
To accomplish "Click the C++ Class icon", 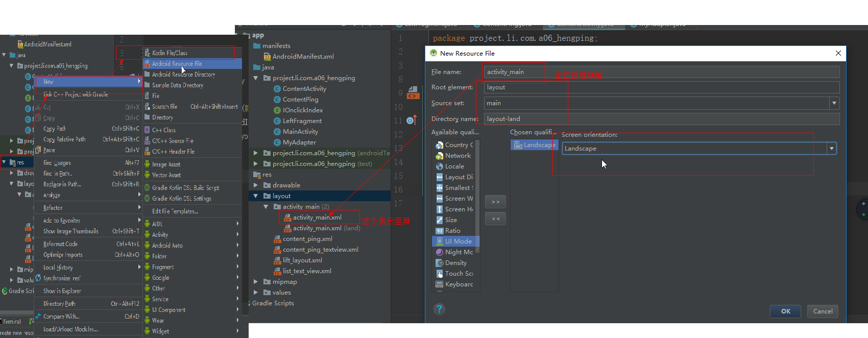I will [147, 130].
